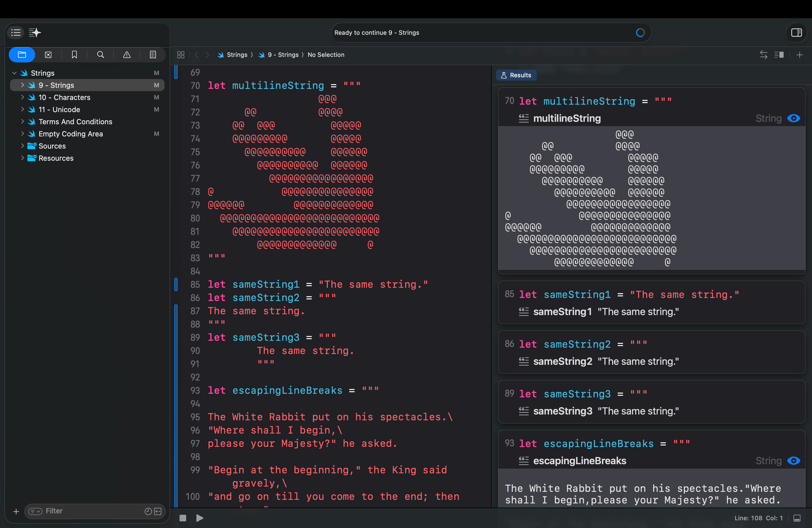Click the Ready to continue status bar
812x528 pixels.
click(491, 33)
